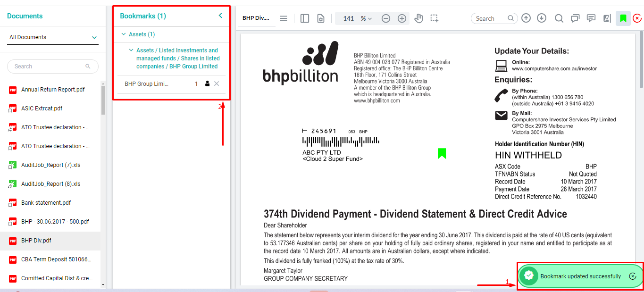Screen dimensions: 644x292
Task: Open Bank statement.pdf
Action: click(46, 203)
